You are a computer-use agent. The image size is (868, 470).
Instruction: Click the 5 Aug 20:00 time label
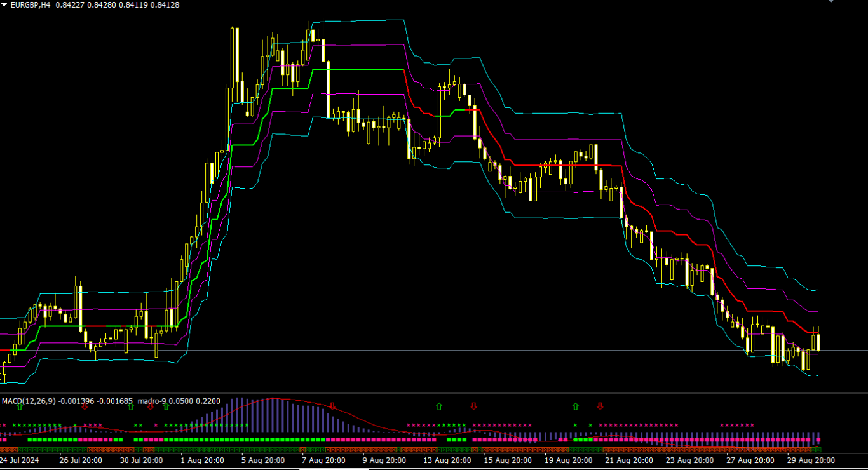click(x=263, y=460)
